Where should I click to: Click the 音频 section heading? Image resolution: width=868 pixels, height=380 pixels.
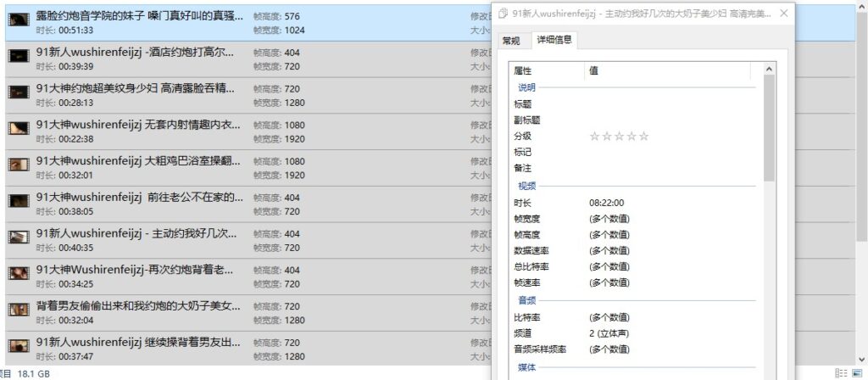(x=526, y=301)
